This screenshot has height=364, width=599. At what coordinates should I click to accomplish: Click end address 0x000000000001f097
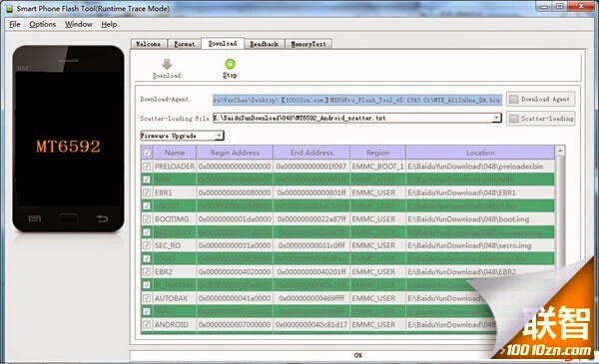tap(311, 167)
